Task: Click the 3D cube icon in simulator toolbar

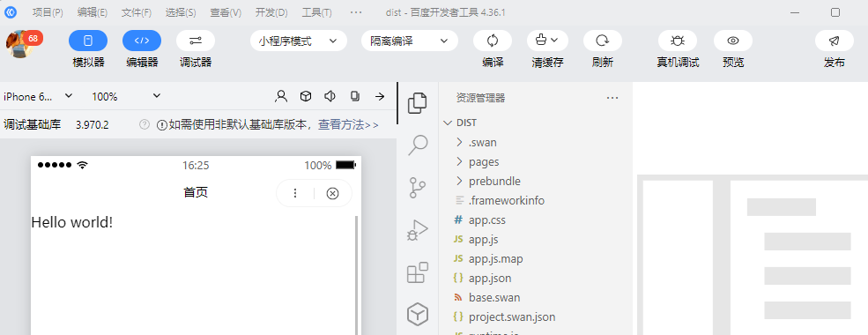Action: tap(306, 96)
